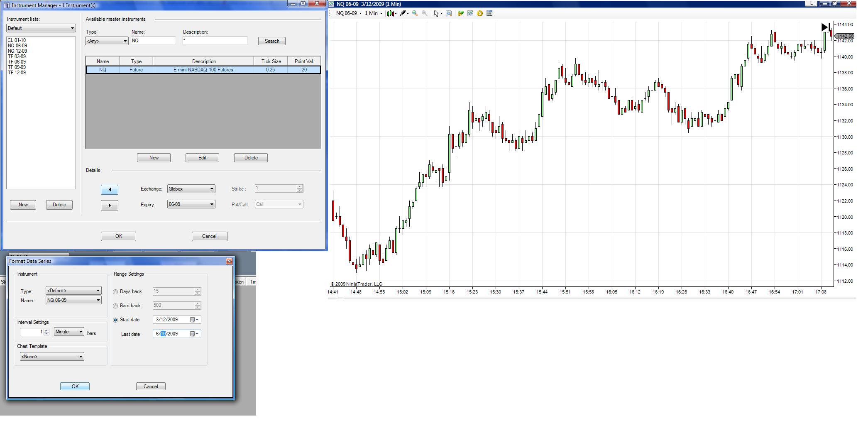Jump to latest bar with chart arrow
The image size is (868, 433).
826,27
